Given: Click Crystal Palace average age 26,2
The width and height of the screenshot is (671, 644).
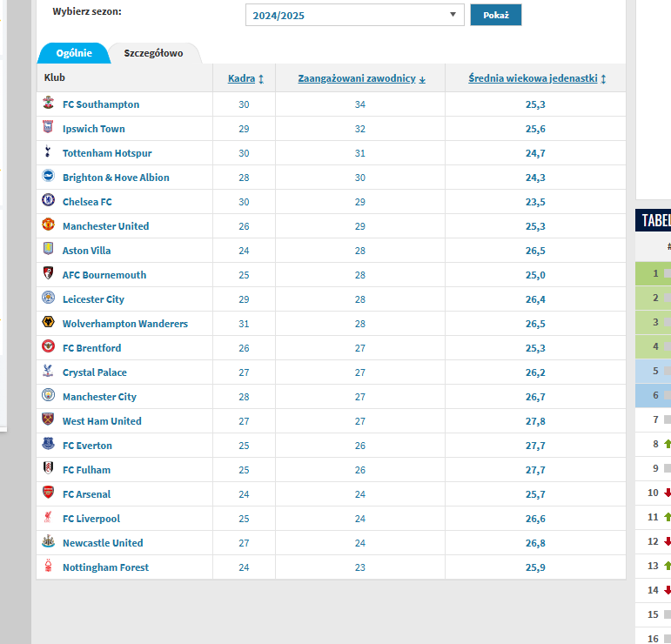Looking at the screenshot, I should [535, 372].
